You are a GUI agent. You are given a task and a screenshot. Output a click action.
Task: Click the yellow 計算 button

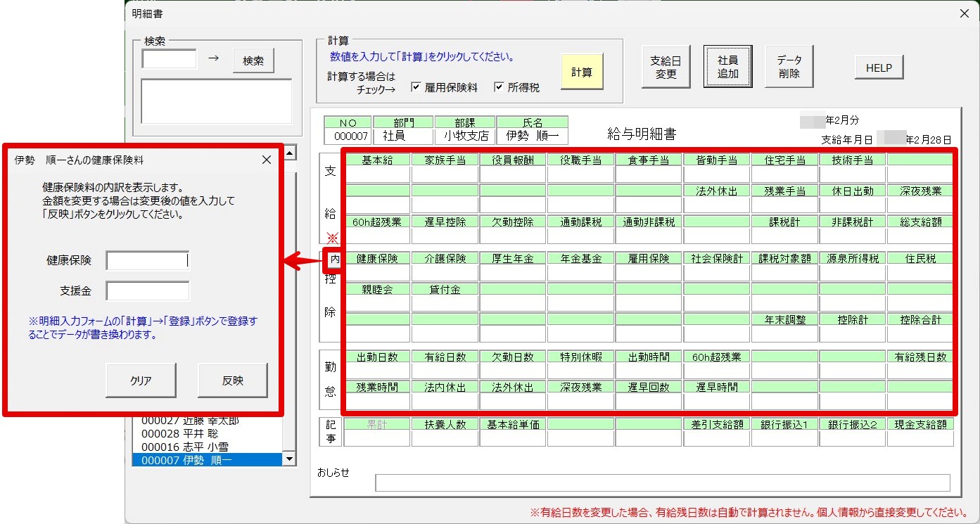click(x=582, y=72)
